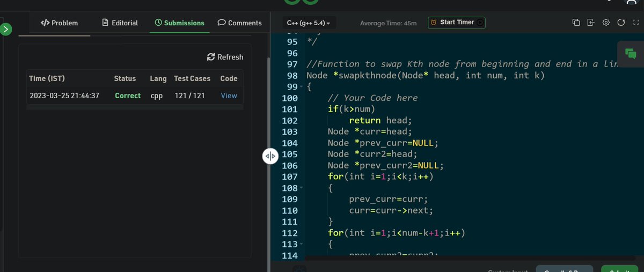
Task: Click the copy code icon
Action: [x=576, y=23]
